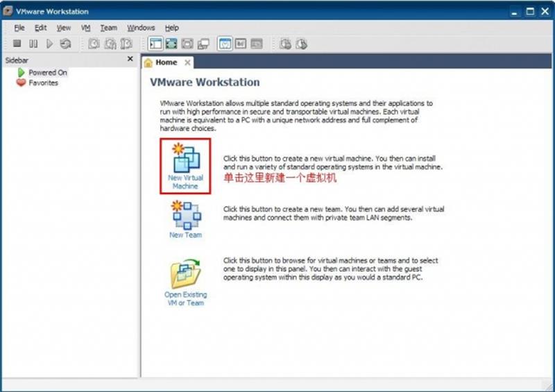The image size is (555, 392).
Task: Click the VMware title bar application icon
Action: point(8,11)
